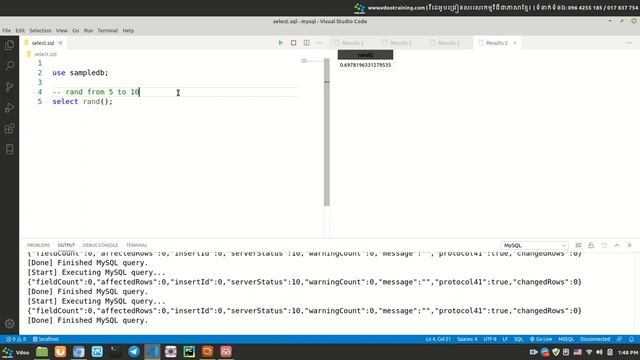Open the View menu
The height and width of the screenshot is (360, 640).
coord(62,31)
